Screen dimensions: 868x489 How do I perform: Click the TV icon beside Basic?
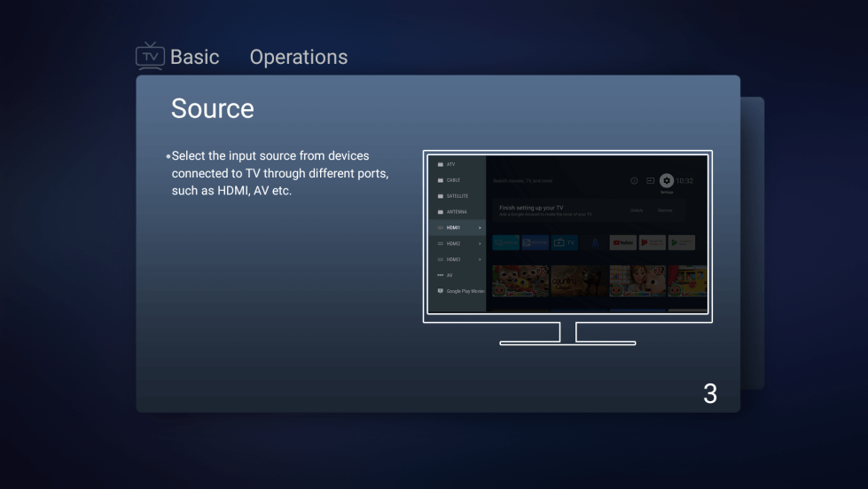tap(150, 56)
